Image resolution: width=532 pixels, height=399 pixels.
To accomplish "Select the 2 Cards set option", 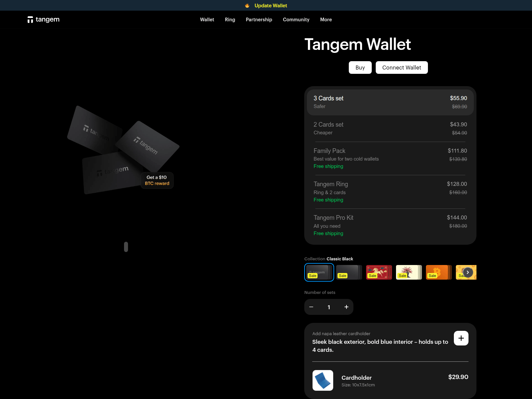I will pyautogui.click(x=390, y=128).
